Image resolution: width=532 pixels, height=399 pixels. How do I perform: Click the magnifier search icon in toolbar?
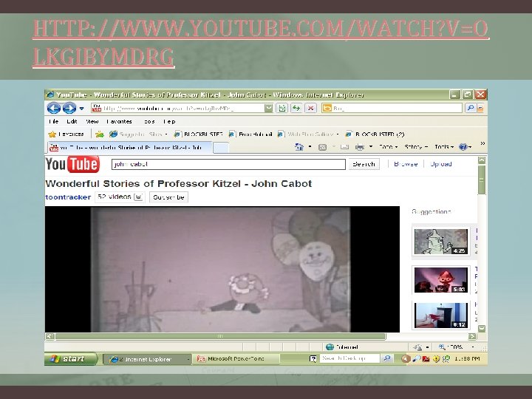tap(471, 108)
